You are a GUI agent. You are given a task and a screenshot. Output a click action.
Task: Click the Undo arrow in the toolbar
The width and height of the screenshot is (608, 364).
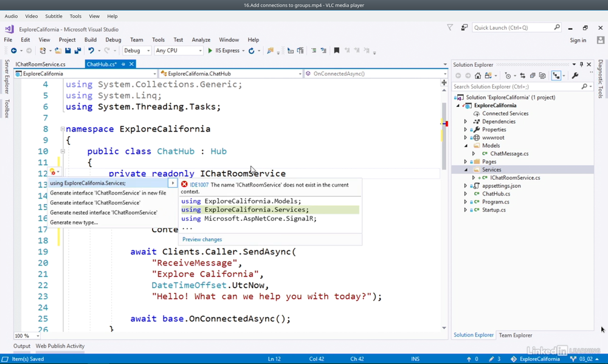click(x=91, y=51)
